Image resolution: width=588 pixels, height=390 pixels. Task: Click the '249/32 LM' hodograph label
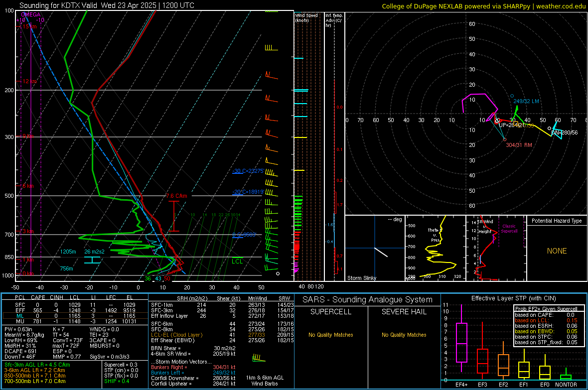tap(526, 101)
